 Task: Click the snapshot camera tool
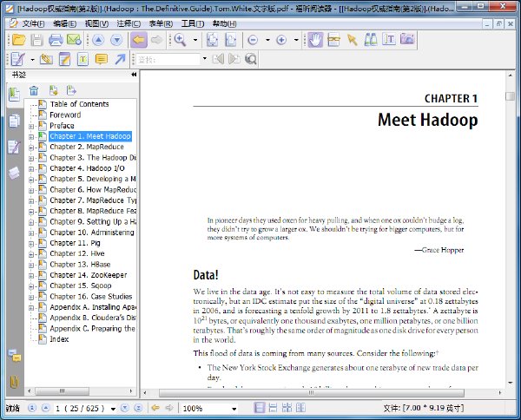click(x=407, y=40)
